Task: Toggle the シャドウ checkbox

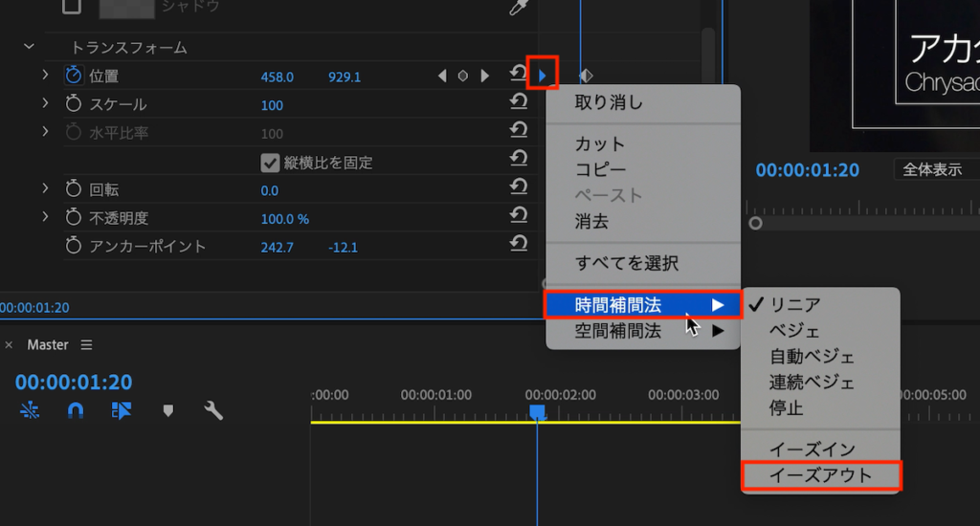Action: click(72, 7)
